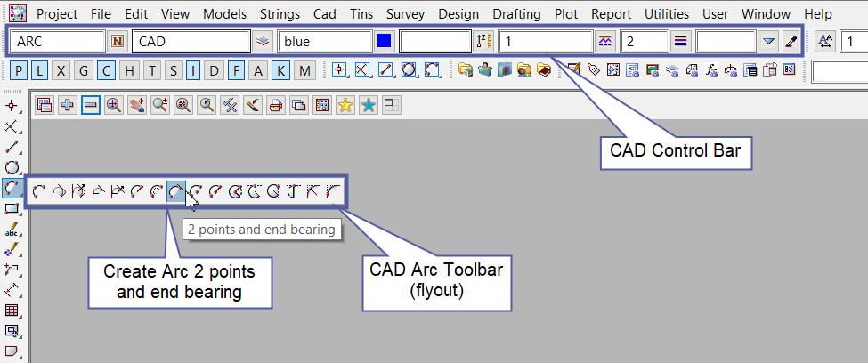Toggle the G snap button
This screenshot has width=868, height=363.
(x=84, y=70)
